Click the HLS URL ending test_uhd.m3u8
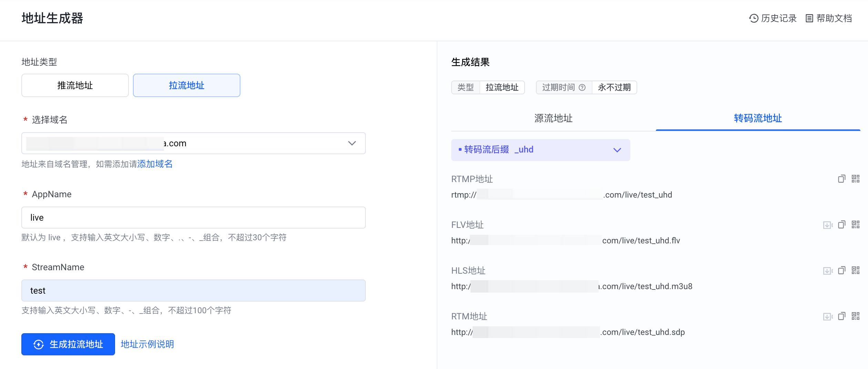Screen dimensions: 868x369 pyautogui.click(x=572, y=286)
